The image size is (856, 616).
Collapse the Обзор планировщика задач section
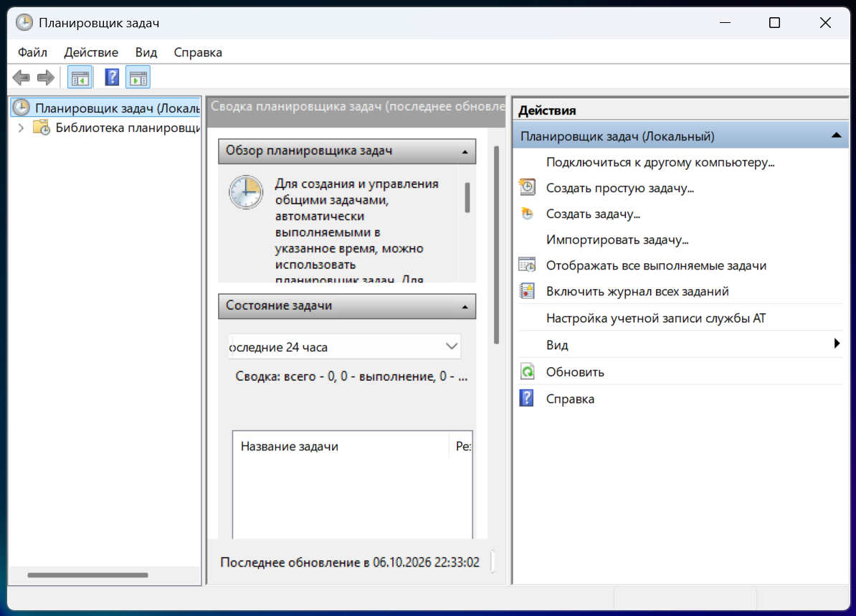click(465, 151)
